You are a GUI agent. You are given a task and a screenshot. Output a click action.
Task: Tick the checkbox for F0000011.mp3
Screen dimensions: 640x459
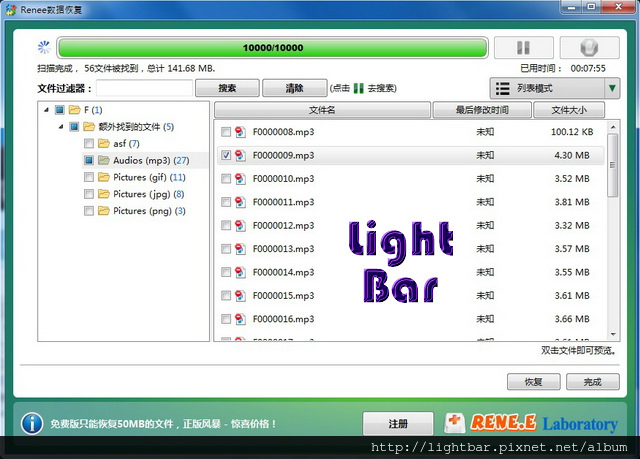tap(226, 202)
